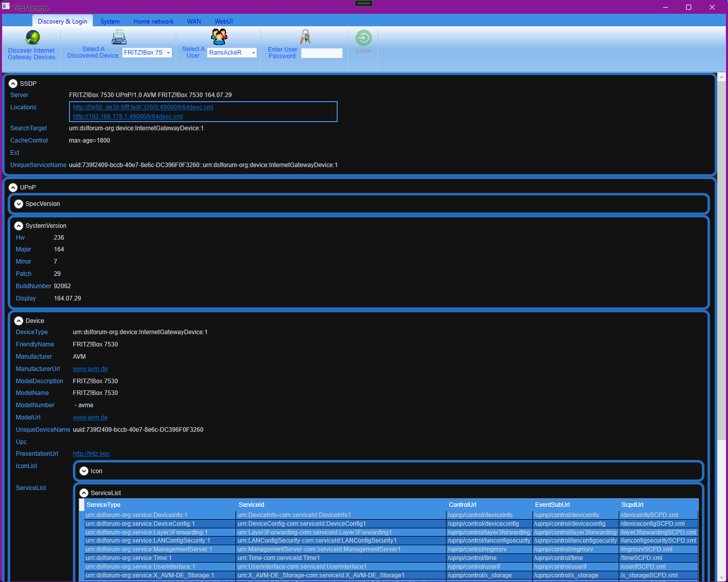The image size is (728, 582).
Task: Switch to the System tab
Action: click(x=110, y=21)
